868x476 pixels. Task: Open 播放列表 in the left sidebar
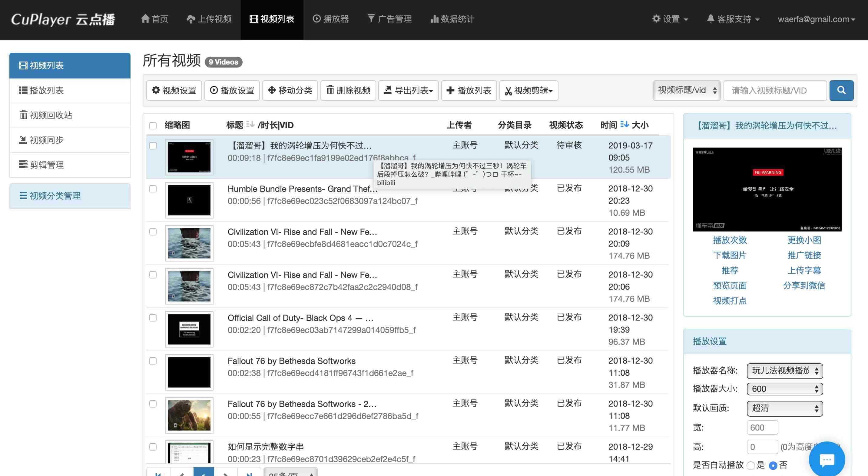70,90
